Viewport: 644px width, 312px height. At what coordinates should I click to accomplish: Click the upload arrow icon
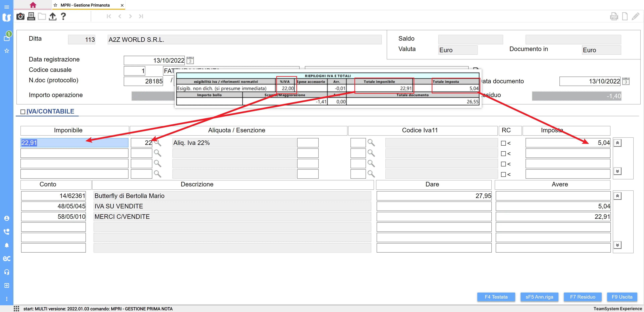[52, 16]
